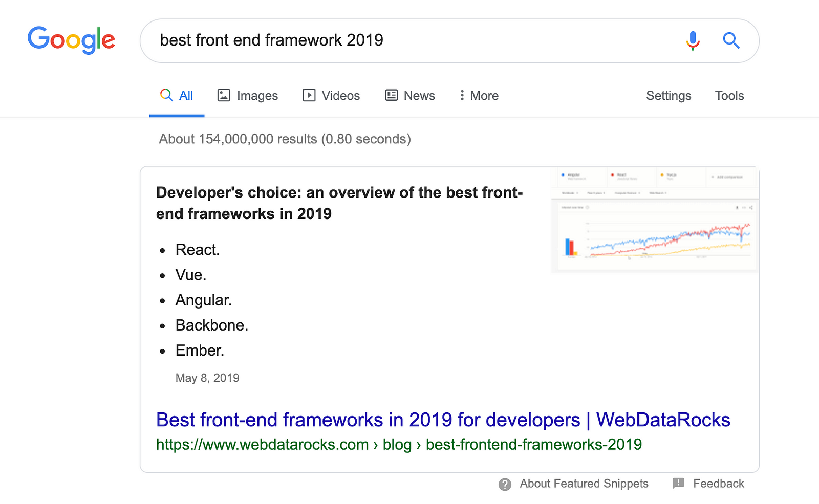Click the search box query text
This screenshot has height=504, width=819.
tap(271, 40)
